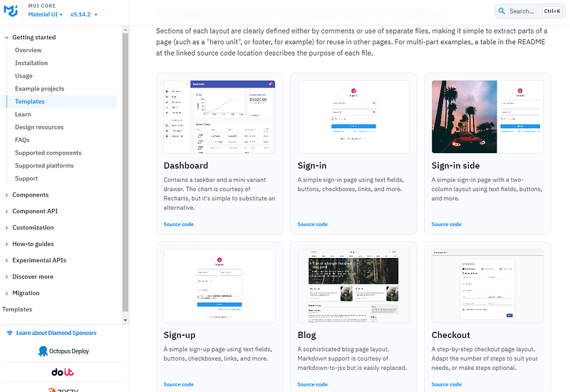Screen dimensions: 570x392
Task: Open Checkout template Source code link
Action: pos(447,384)
